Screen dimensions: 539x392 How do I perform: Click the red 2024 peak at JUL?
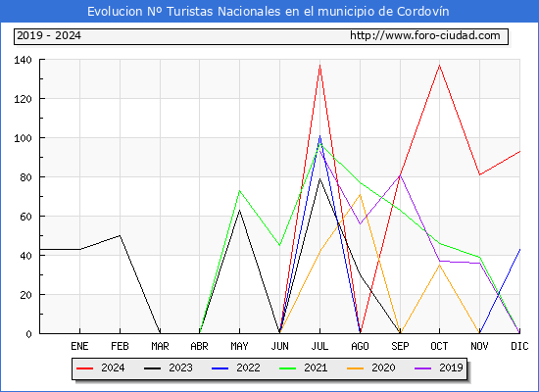tap(320, 66)
